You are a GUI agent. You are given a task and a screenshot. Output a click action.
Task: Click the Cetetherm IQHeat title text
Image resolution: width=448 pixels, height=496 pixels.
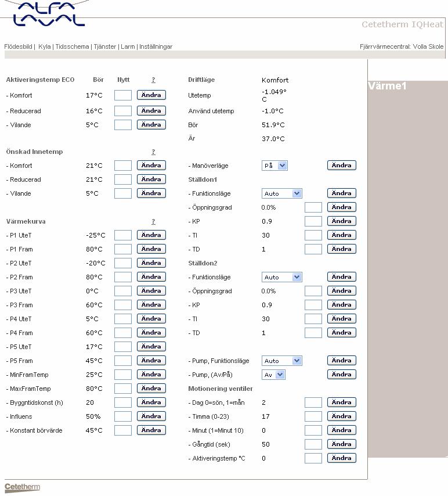tap(403, 24)
